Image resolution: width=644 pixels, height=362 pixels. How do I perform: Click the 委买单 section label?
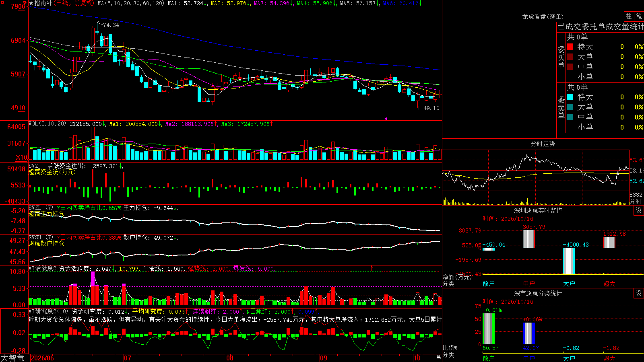click(561, 58)
